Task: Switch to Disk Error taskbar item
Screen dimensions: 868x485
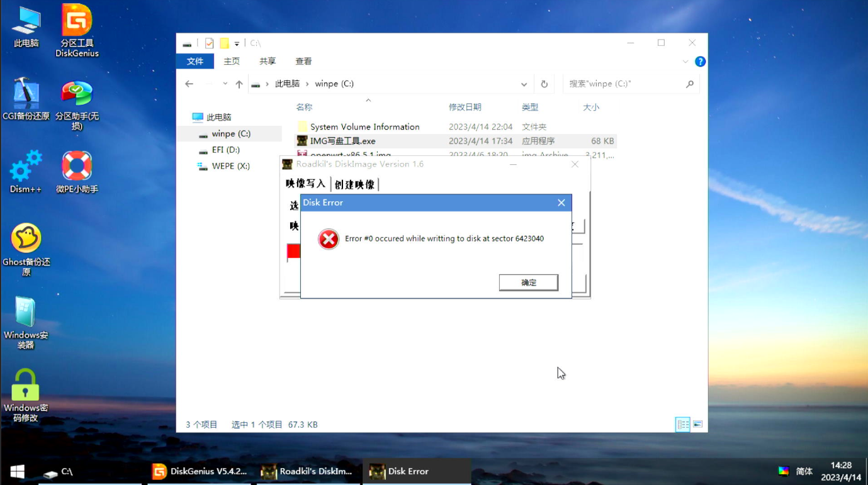Action: pyautogui.click(x=417, y=471)
